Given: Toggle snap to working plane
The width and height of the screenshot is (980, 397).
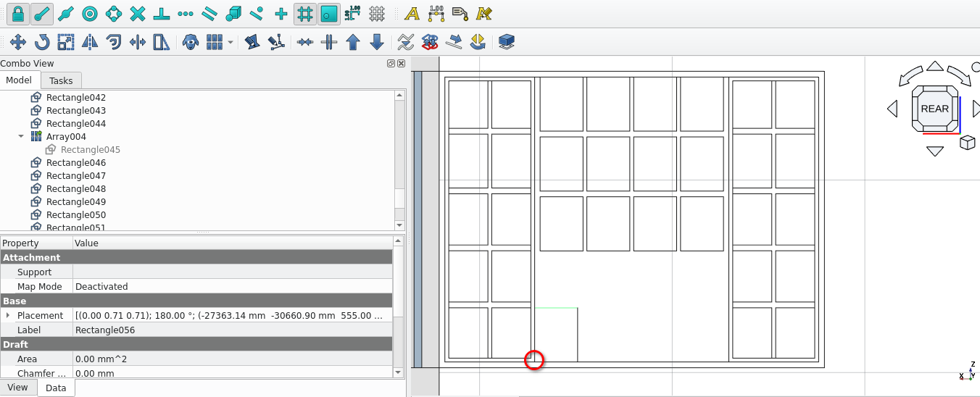Looking at the screenshot, I should 329,13.
